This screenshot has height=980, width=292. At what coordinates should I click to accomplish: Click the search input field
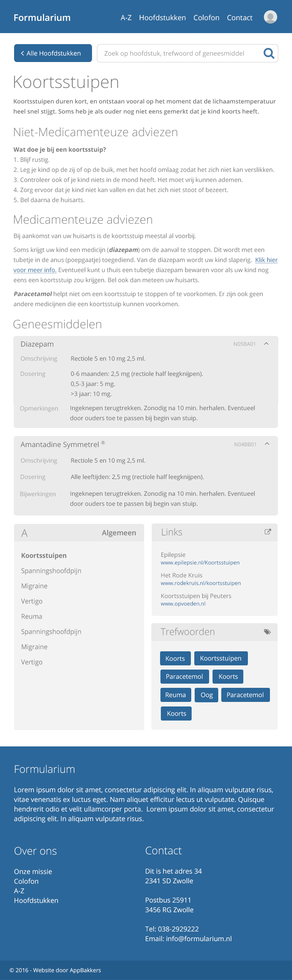click(x=179, y=53)
